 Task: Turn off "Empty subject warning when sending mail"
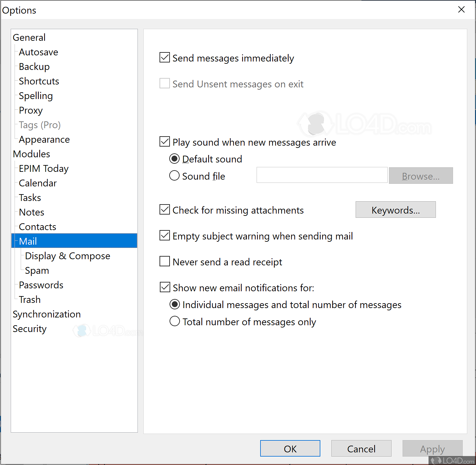[164, 235]
